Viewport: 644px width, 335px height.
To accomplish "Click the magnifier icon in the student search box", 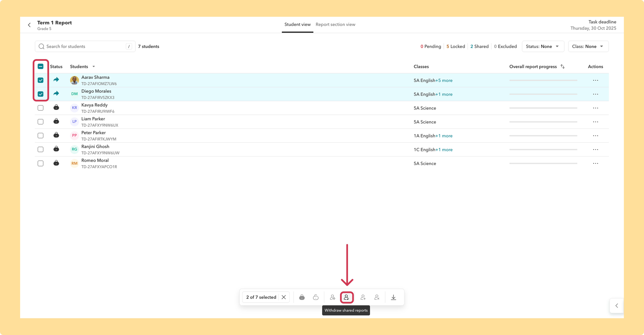I will pos(42,47).
